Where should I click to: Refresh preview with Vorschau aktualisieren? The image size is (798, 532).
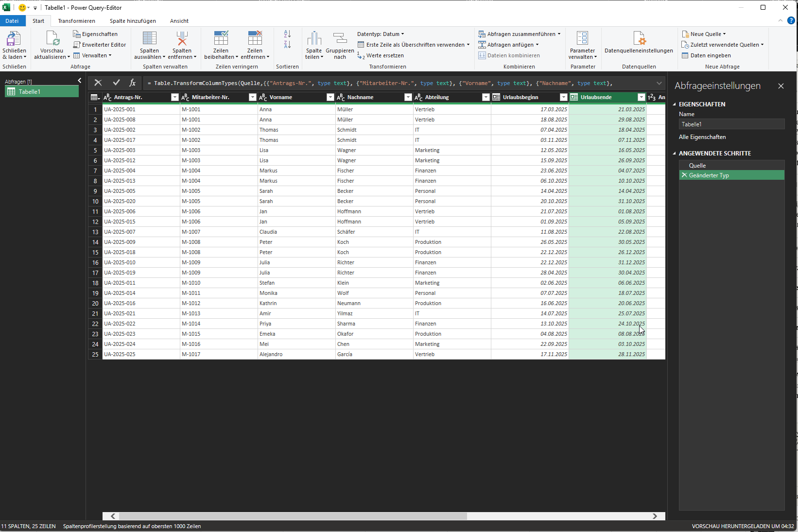click(52, 38)
